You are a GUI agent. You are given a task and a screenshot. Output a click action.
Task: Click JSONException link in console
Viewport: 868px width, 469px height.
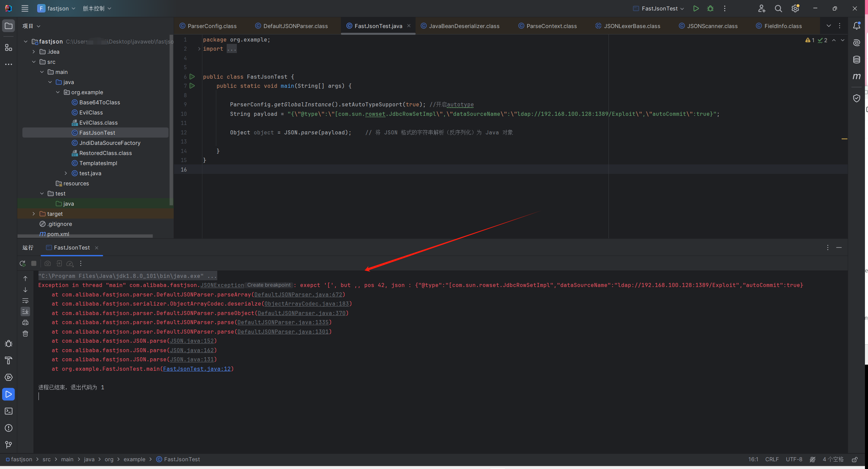pos(222,285)
